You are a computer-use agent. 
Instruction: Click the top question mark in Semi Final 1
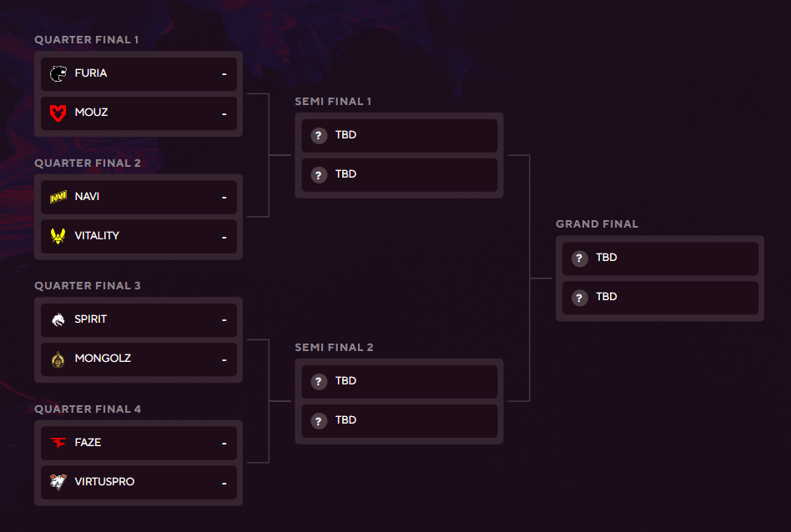click(x=319, y=136)
